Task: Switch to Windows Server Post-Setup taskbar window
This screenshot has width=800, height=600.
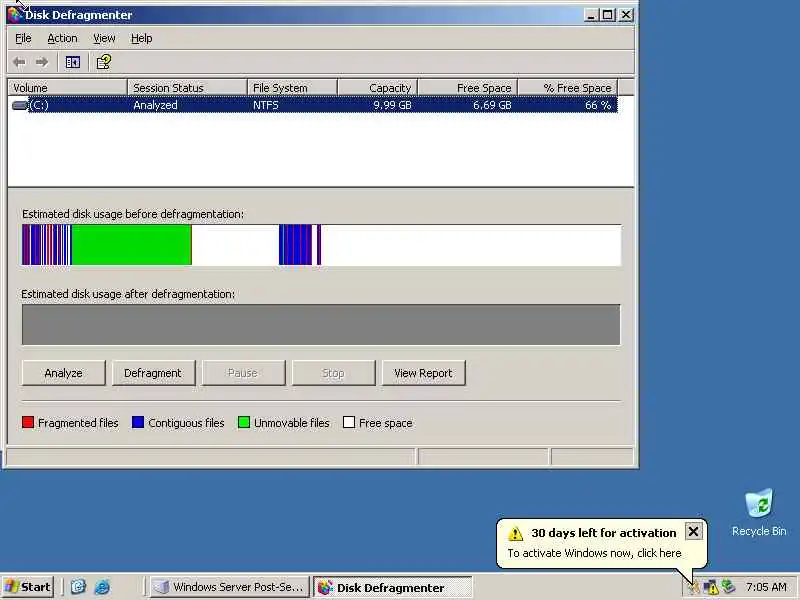Action: [x=229, y=587]
